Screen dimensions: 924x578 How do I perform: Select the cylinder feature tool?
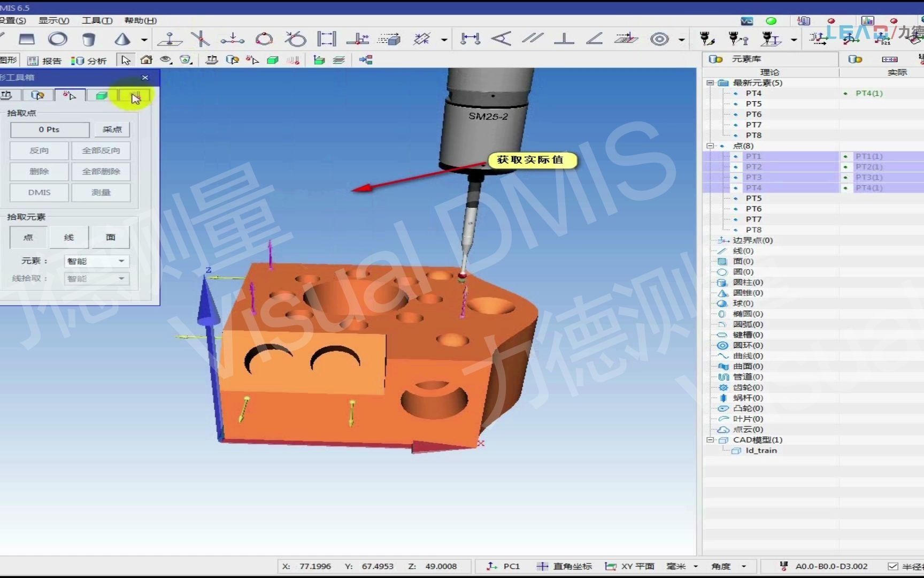coord(89,39)
